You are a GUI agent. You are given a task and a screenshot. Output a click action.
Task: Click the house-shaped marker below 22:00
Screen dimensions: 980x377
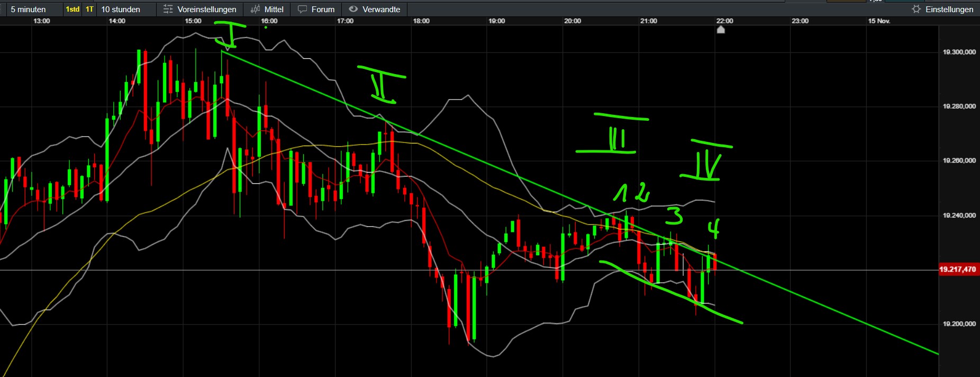pyautogui.click(x=721, y=30)
